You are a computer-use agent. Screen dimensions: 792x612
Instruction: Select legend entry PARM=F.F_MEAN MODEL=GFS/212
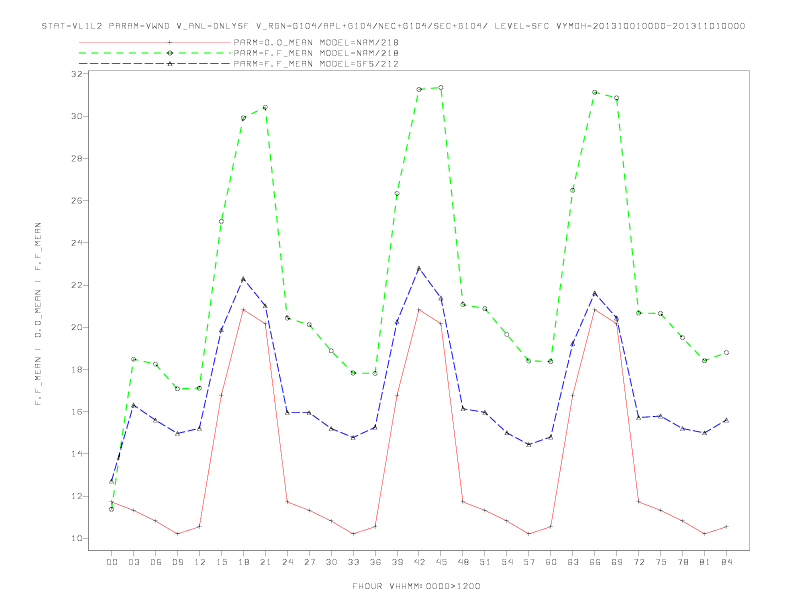(316, 64)
